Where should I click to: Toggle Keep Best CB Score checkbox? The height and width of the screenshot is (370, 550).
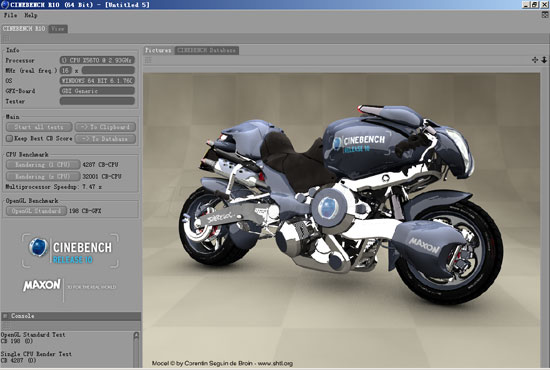click(9, 139)
